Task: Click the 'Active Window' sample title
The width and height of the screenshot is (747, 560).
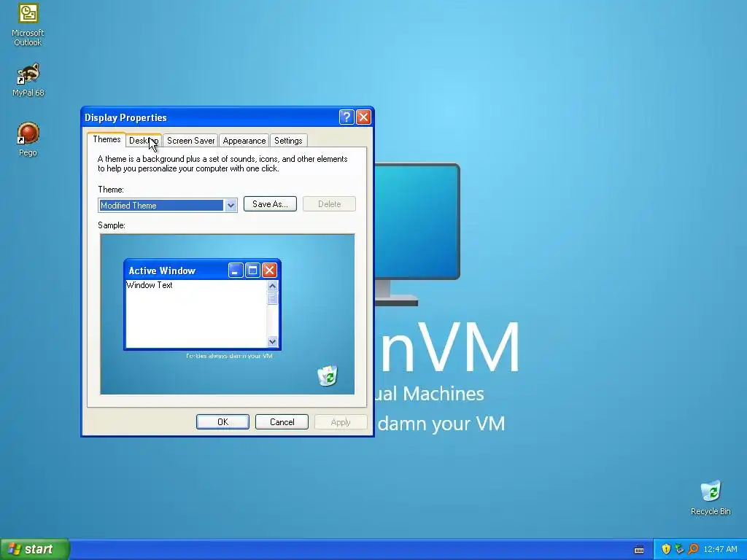Action: pyautogui.click(x=162, y=271)
